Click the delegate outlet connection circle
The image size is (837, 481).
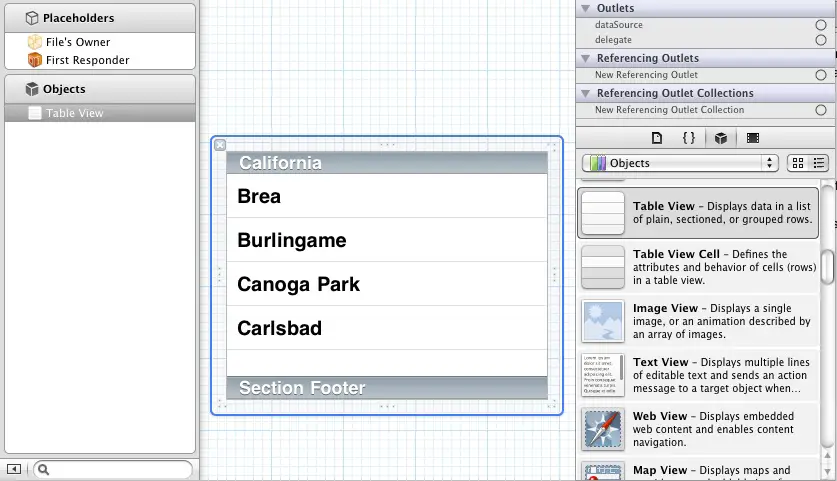[x=821, y=40]
